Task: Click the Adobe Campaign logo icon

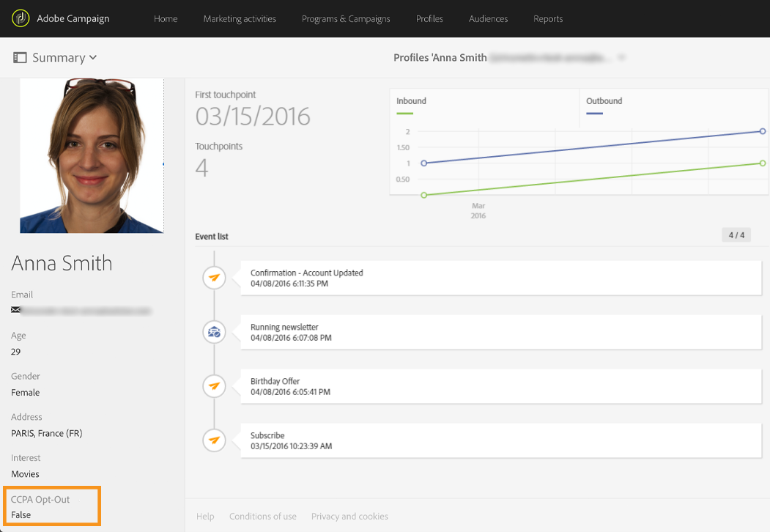Action: click(21, 18)
